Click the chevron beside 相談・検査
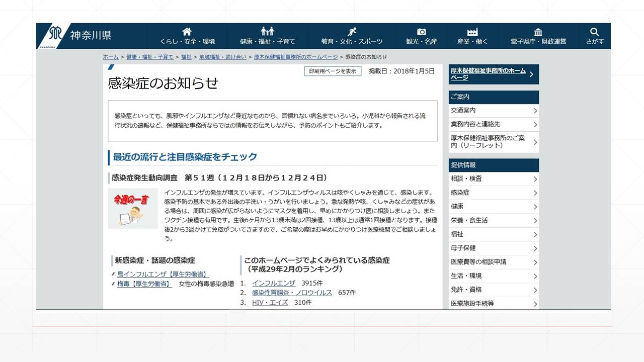The width and height of the screenshot is (644, 362). pyautogui.click(x=535, y=179)
